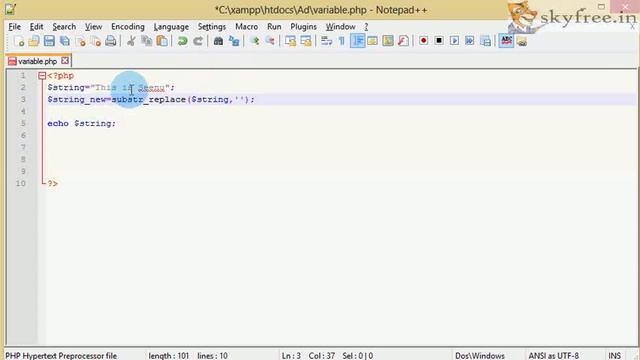Open the Language menu
This screenshot has width=640, height=360.
(171, 27)
